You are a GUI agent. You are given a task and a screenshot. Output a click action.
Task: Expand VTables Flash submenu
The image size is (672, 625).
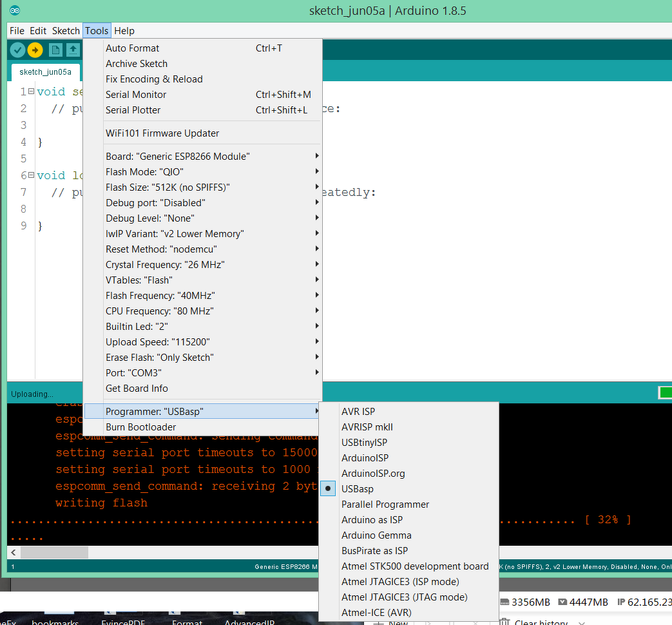click(x=202, y=280)
